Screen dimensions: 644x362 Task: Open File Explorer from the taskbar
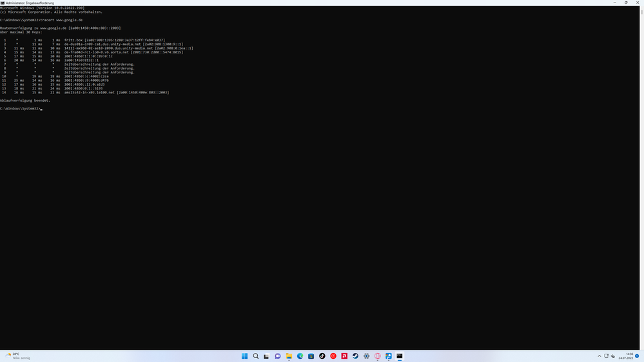tap(289, 356)
